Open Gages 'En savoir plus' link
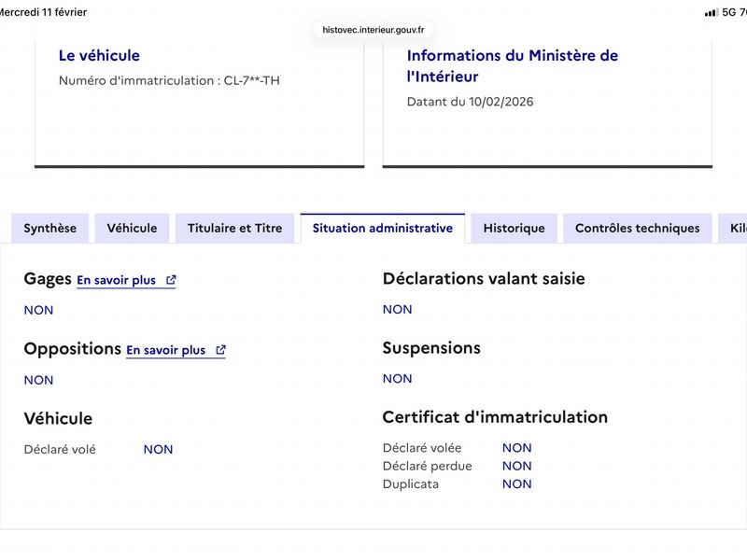Screen dimensions: 747x560 (x=117, y=280)
